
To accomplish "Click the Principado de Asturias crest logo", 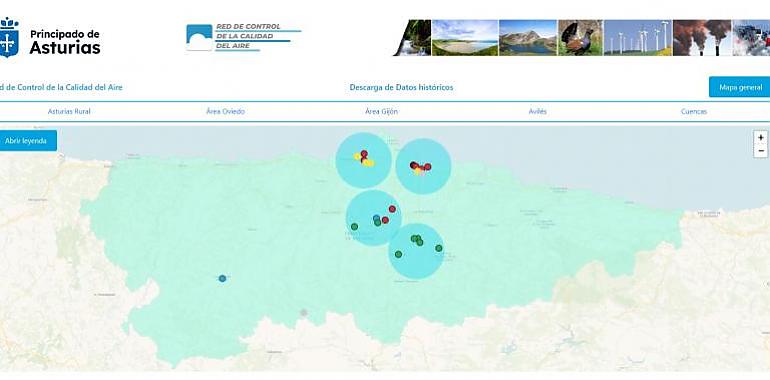I will click(8, 38).
